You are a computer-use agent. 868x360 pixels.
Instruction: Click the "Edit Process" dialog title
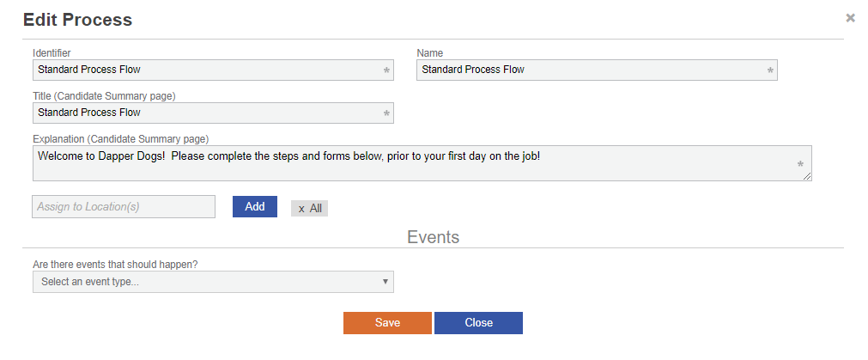tap(77, 19)
